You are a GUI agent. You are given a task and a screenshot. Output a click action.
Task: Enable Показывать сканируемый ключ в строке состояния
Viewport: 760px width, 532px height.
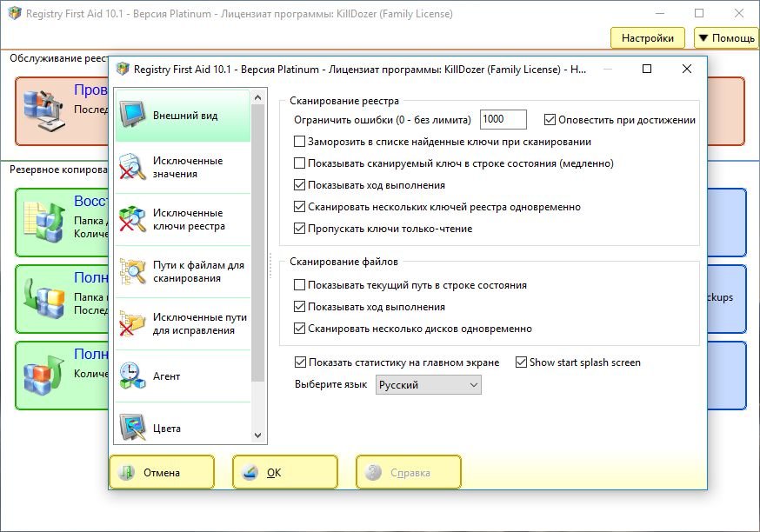pyautogui.click(x=299, y=163)
